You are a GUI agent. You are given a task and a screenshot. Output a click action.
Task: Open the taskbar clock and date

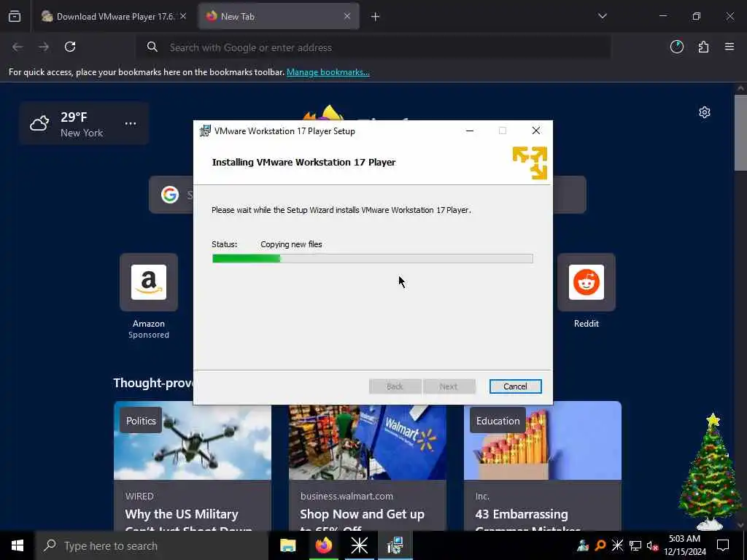[x=684, y=545]
